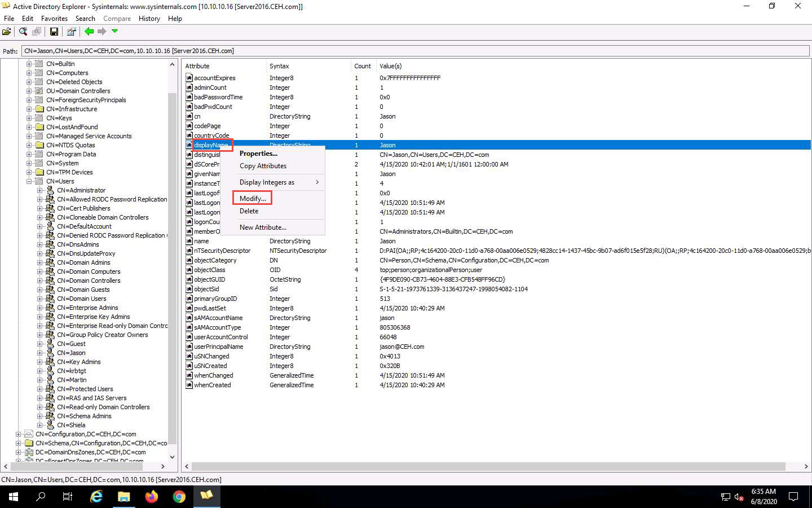The image size is (812, 508).
Task: Expand the CN=Martin tree node
Action: tap(39, 380)
